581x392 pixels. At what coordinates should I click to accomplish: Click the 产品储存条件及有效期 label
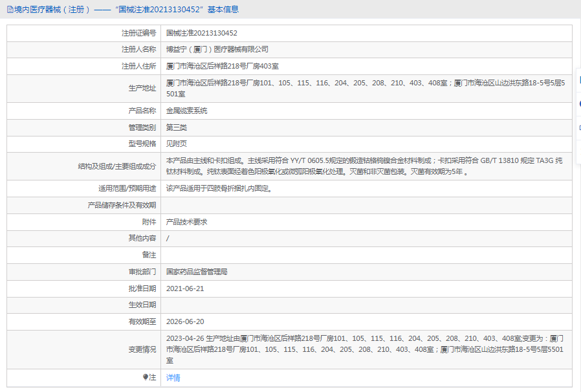point(122,205)
